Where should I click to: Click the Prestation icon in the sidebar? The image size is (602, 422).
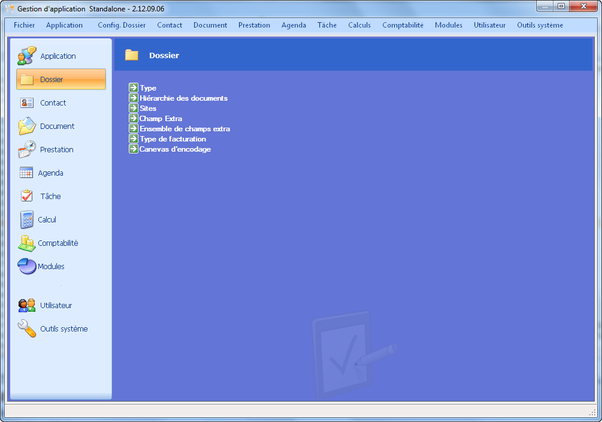tap(27, 149)
